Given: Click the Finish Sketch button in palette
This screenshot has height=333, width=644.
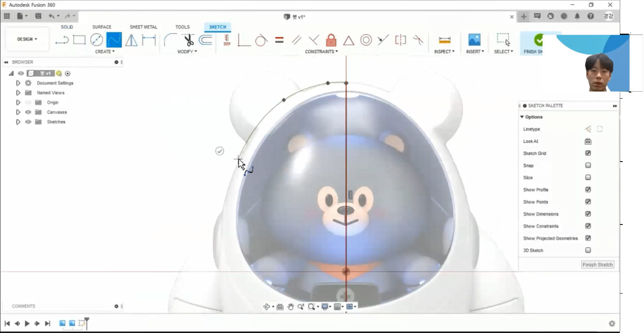Looking at the screenshot, I should [598, 265].
